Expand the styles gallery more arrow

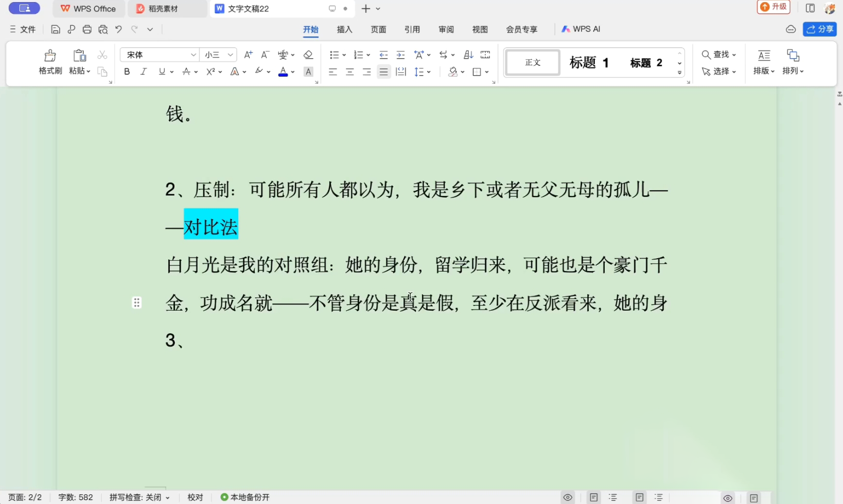[x=680, y=73]
